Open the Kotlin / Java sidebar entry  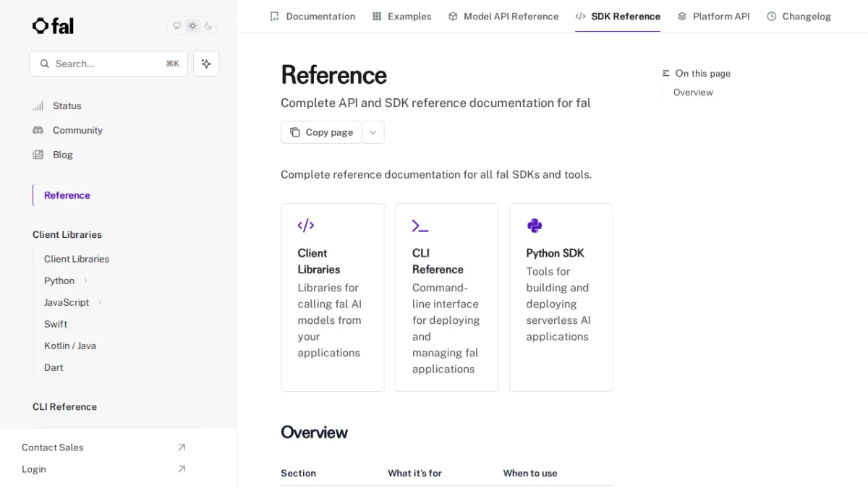(70, 346)
